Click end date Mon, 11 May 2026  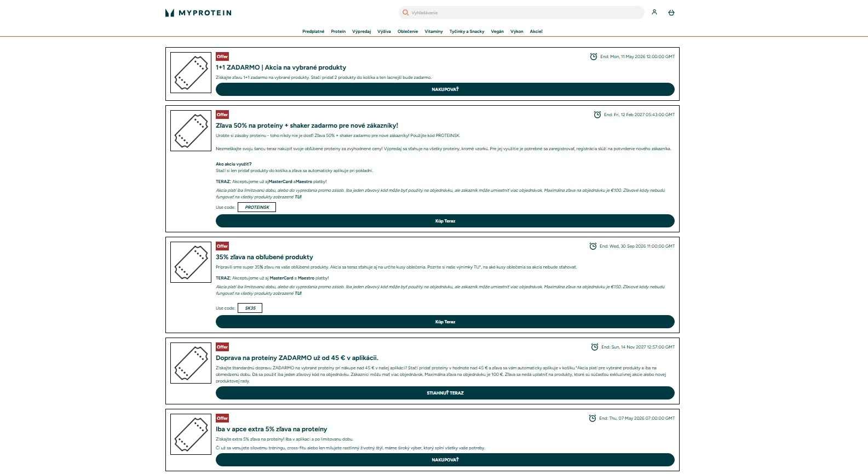[x=637, y=56]
